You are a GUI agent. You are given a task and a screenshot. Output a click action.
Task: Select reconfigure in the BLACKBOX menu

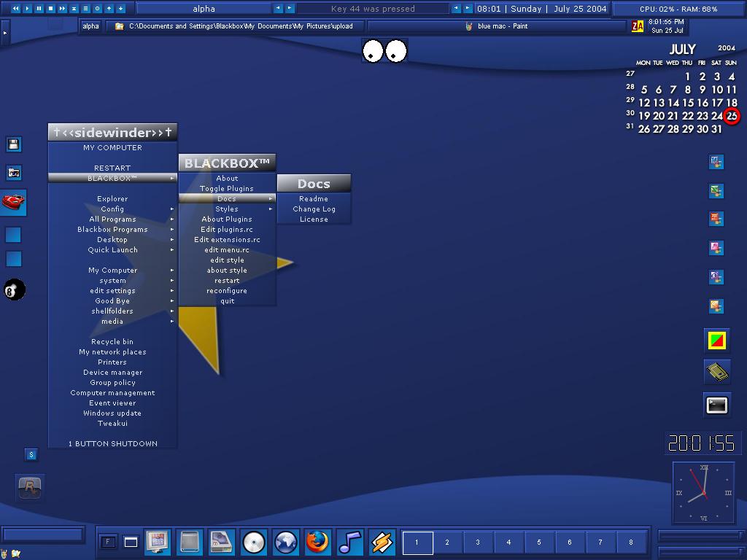pos(228,290)
